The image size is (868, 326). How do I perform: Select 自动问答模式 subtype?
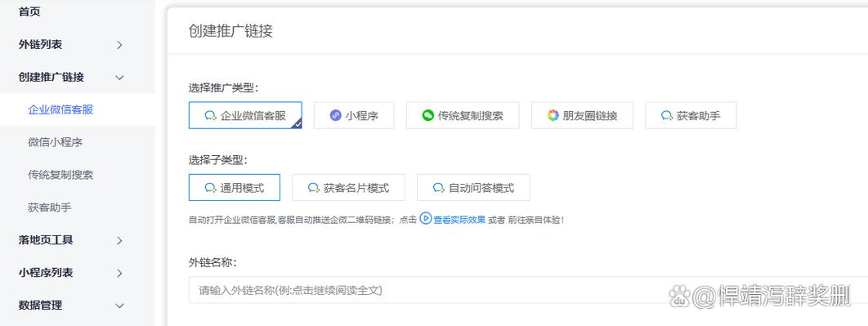click(x=474, y=188)
